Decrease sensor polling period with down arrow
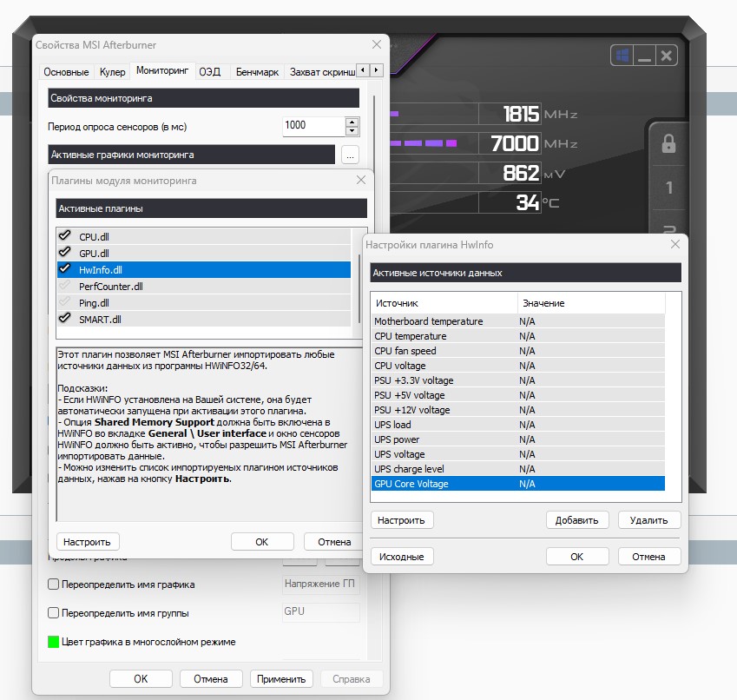The width and height of the screenshot is (737, 700). [352, 130]
